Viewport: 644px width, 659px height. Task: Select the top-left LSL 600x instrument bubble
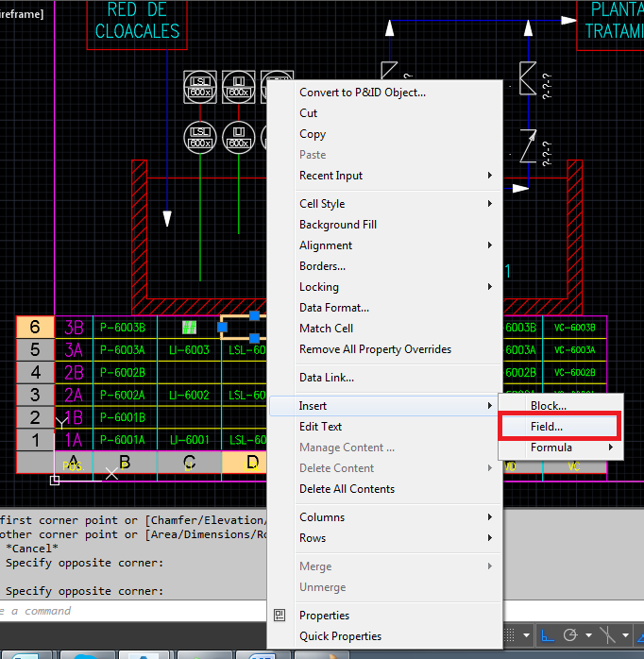(x=200, y=87)
